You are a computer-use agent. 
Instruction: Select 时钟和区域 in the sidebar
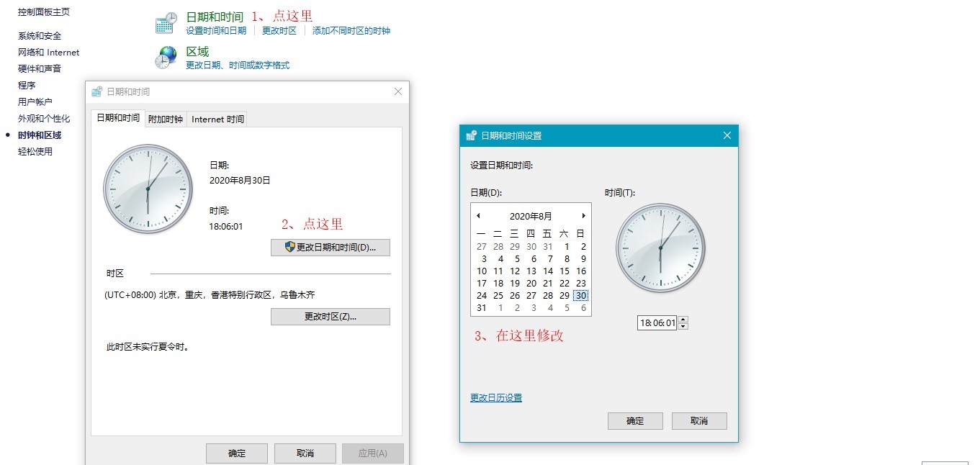(40, 135)
